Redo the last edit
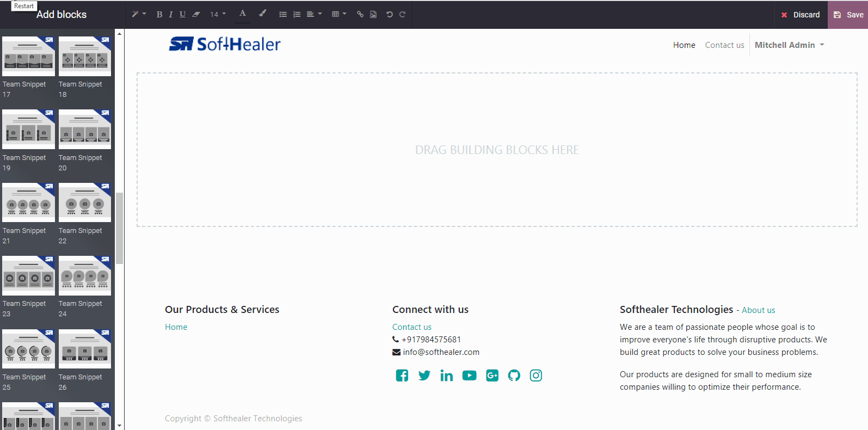This screenshot has height=430, width=868. coord(403,14)
